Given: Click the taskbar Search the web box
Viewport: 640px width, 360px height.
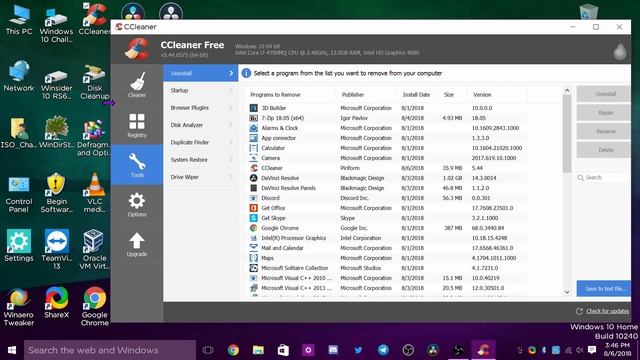Looking at the screenshot, I should tap(110, 350).
